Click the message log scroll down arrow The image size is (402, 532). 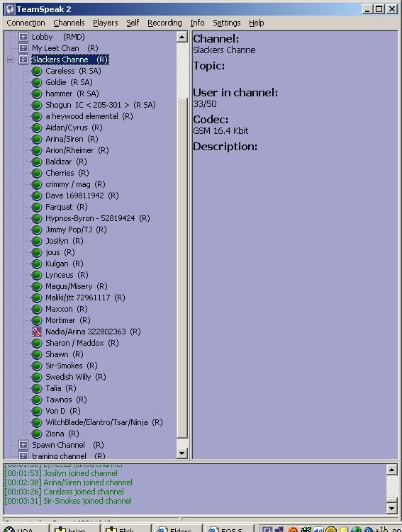tap(391, 508)
